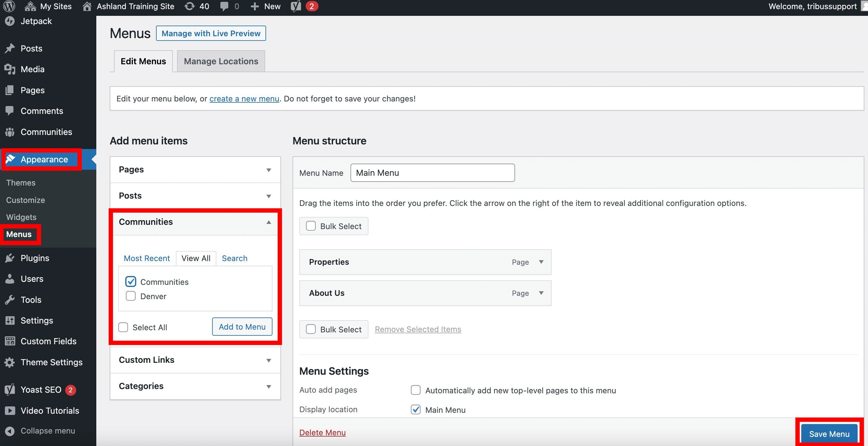Click Welcome, tribussupport account link
Viewport: 868px width, 446px height.
click(x=813, y=6)
